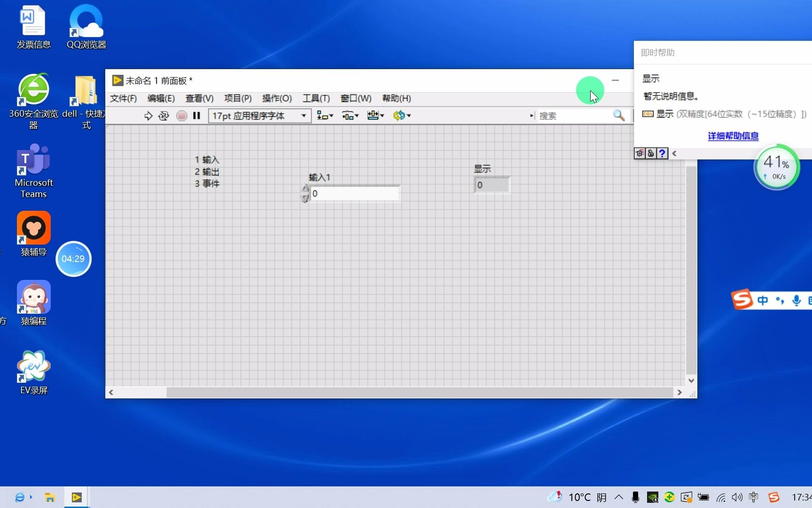Click the abort execution stop icon
This screenshot has height=508, width=812.
[x=181, y=116]
